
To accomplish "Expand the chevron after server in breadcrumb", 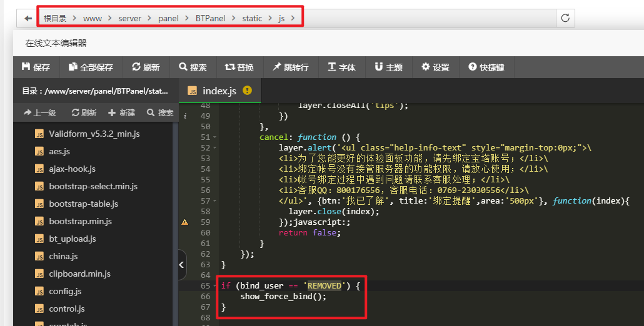I will pyautogui.click(x=149, y=18).
